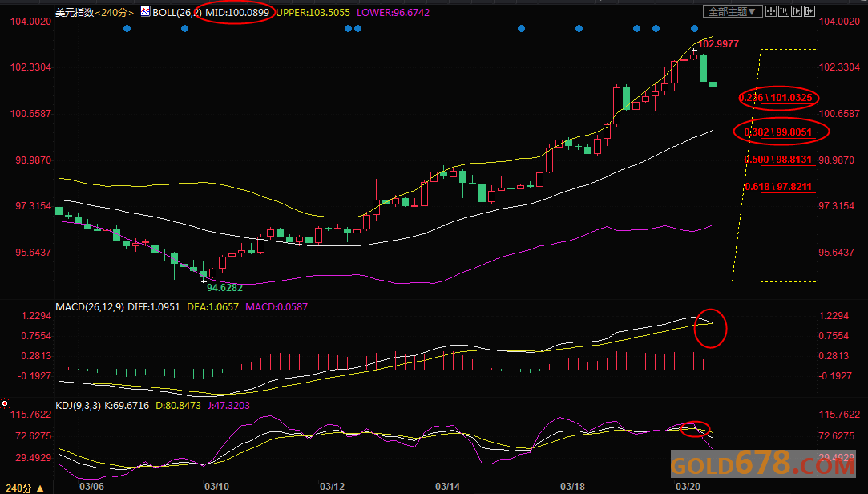Toggle the crosshair cursor icon

(773, 11)
